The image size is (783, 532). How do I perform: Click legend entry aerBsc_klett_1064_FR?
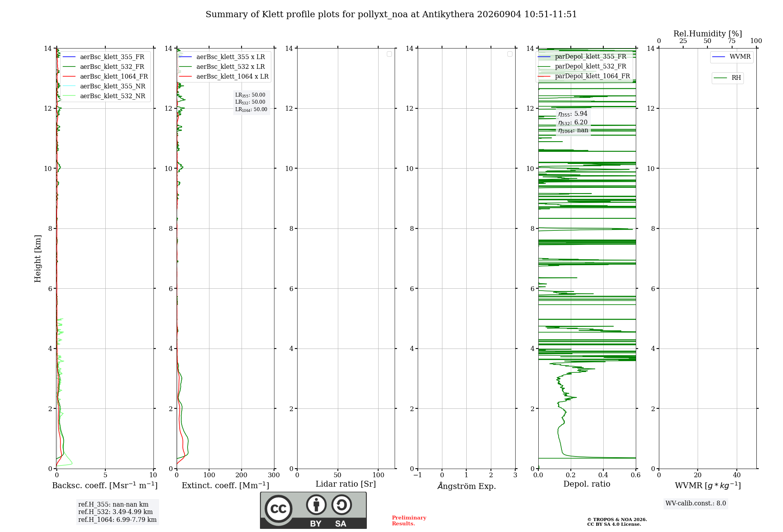click(114, 77)
